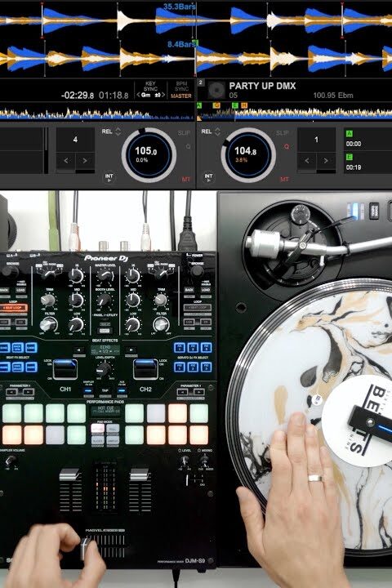Viewport: 392px width, 588px height.
Task: Click the green cue flag on the lower waveform
Action: point(195,42)
